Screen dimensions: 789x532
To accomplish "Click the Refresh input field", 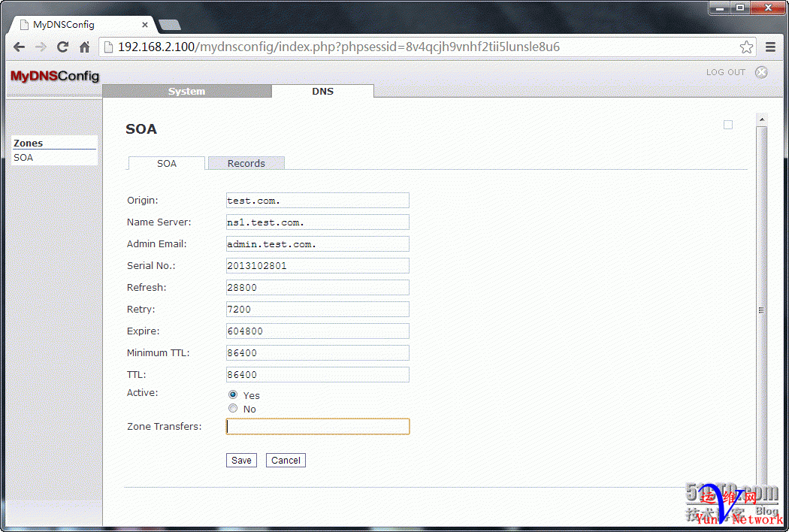I will tap(318, 287).
